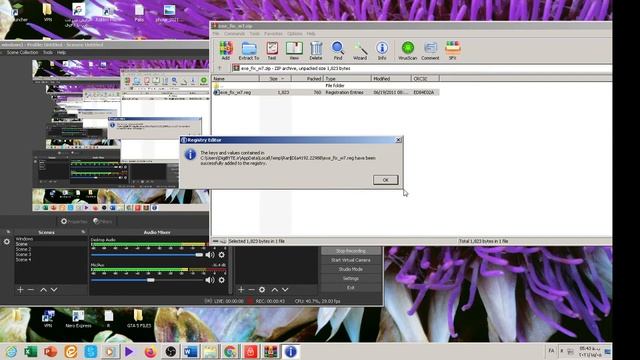Click the OBS Exit button
This screenshot has width=640, height=360.
click(351, 287)
